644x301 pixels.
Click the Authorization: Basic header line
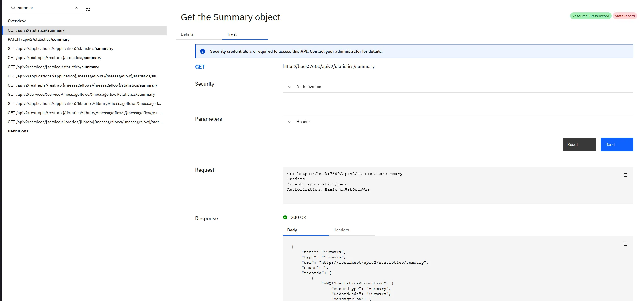pos(328,189)
